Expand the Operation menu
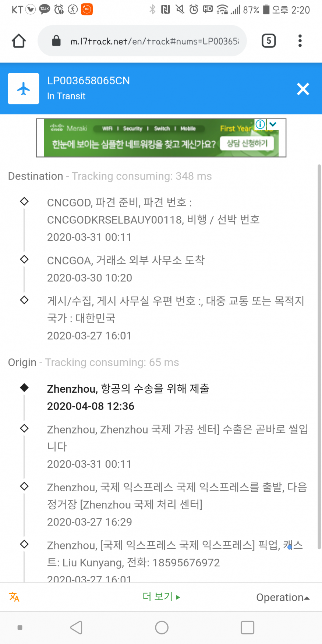The image size is (322, 644). [283, 597]
